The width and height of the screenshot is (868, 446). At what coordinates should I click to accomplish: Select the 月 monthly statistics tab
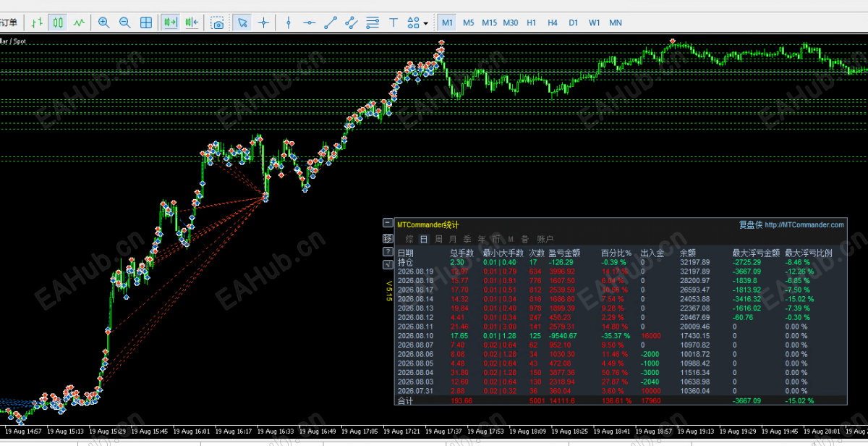pyautogui.click(x=453, y=239)
